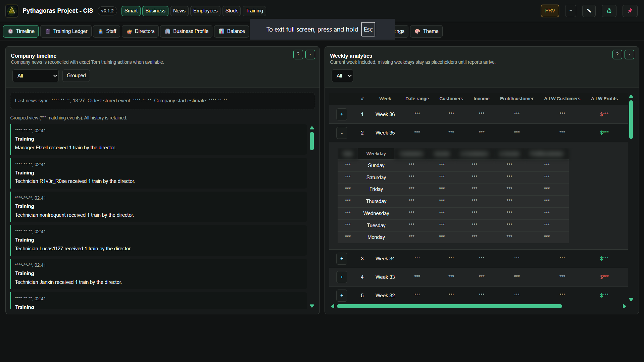Screen dimensions: 644x362
Task: Click the pencil edit icon
Action: pyautogui.click(x=589, y=11)
